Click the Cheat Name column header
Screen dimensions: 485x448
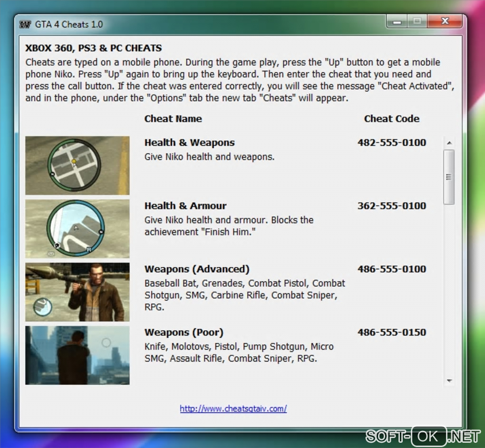coord(173,119)
